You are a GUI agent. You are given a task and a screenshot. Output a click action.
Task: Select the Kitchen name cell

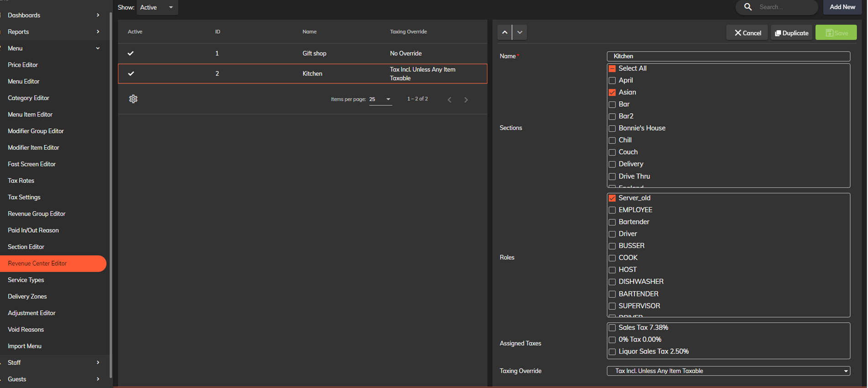point(312,73)
